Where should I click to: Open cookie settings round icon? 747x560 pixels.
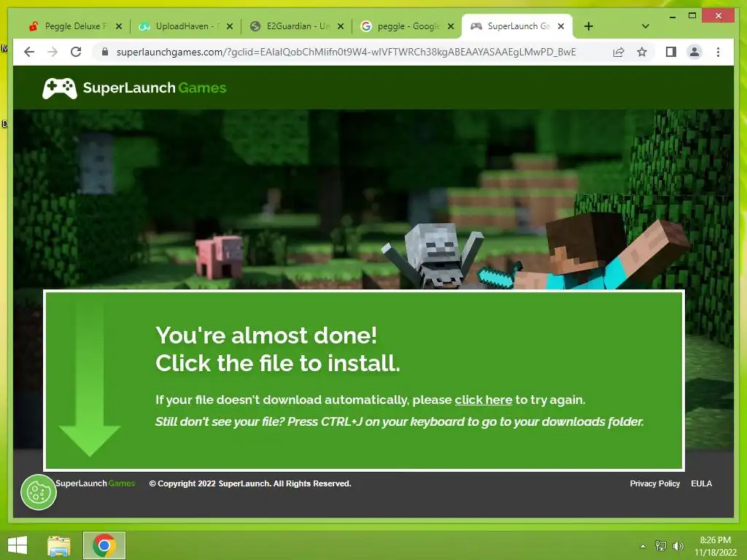tap(39, 492)
